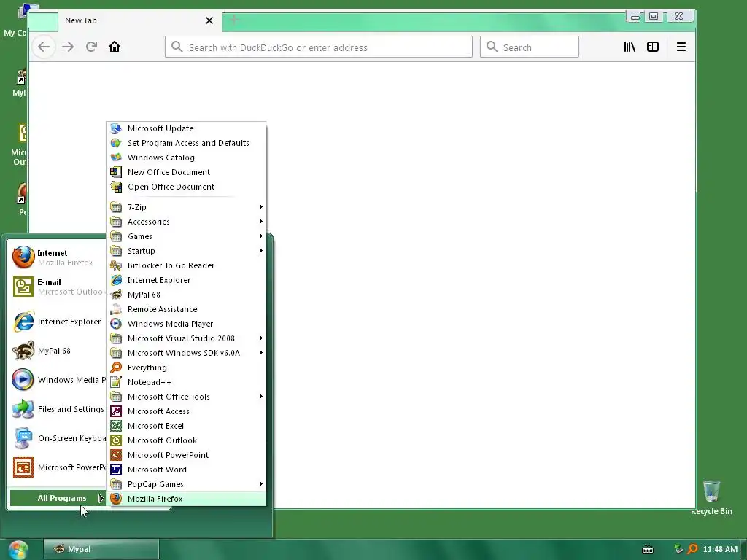The image size is (747, 560).
Task: Expand the Games submenu
Action: 186,236
